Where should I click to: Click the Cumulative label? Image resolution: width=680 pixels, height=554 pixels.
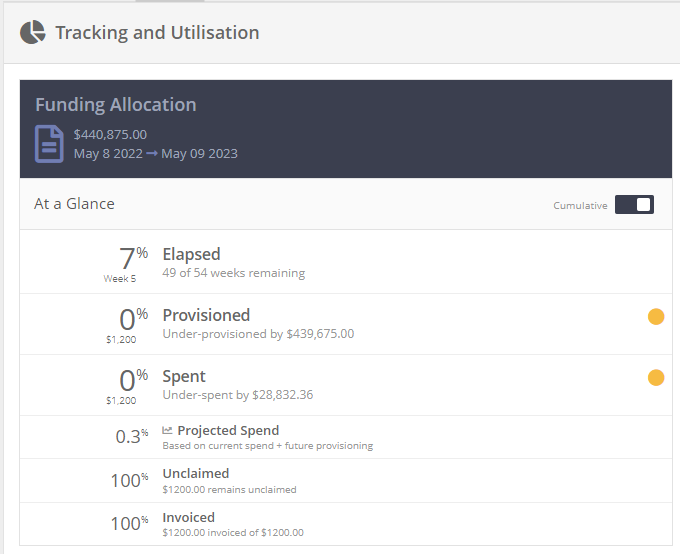(x=580, y=206)
